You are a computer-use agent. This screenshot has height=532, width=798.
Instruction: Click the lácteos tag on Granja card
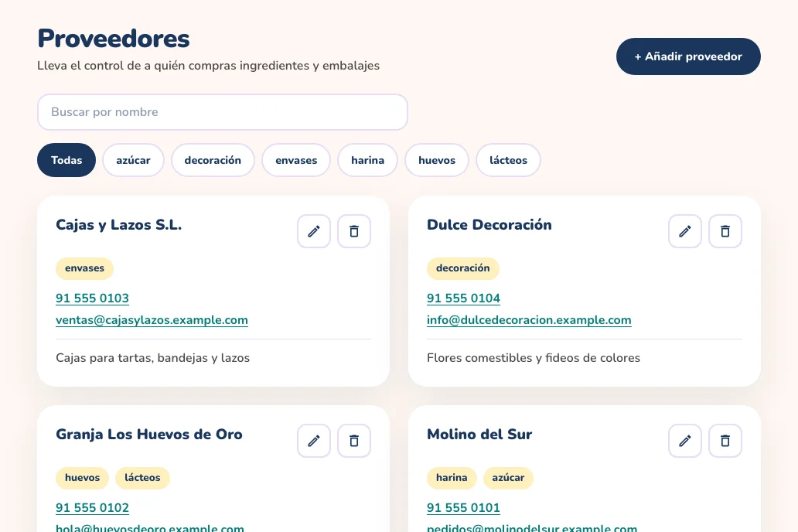[142, 478]
